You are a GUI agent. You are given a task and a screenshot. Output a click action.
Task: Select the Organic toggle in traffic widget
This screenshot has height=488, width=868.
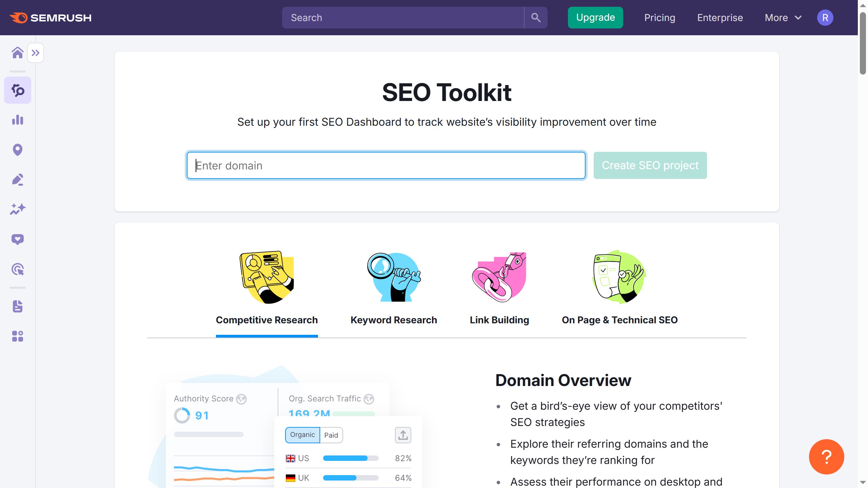point(302,435)
